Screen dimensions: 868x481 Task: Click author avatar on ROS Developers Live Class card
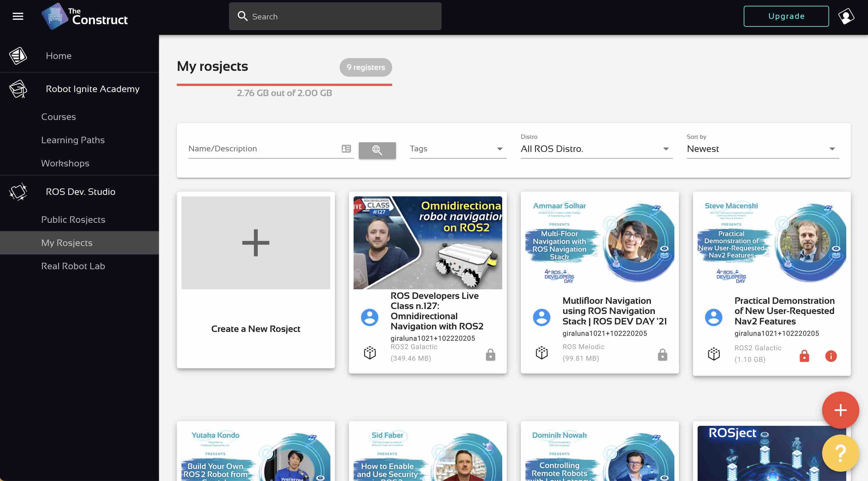tap(370, 317)
